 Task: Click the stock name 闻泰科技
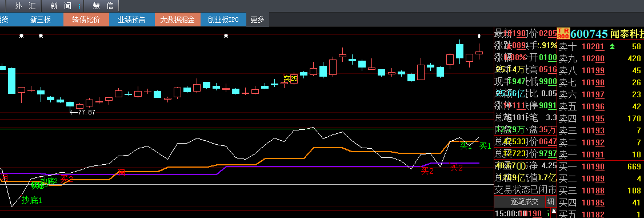click(627, 34)
